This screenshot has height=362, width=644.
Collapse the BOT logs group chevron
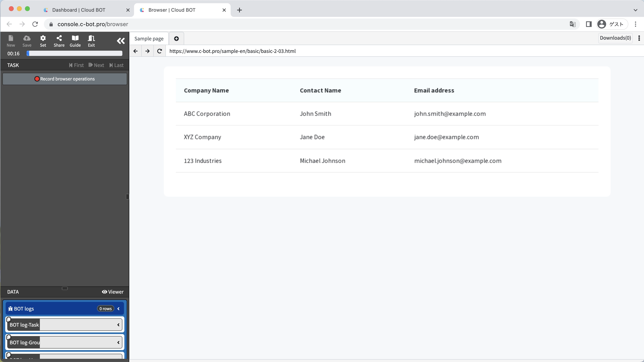(x=119, y=309)
